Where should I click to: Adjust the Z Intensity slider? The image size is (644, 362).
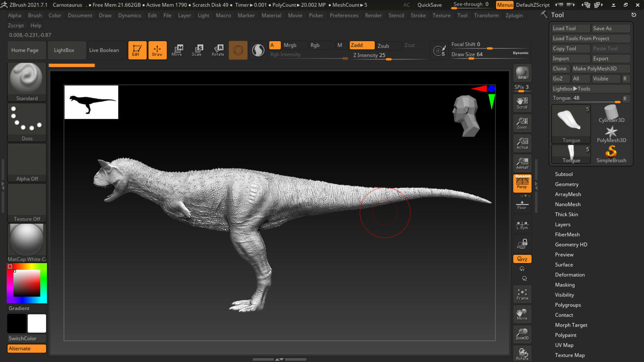tap(389, 56)
